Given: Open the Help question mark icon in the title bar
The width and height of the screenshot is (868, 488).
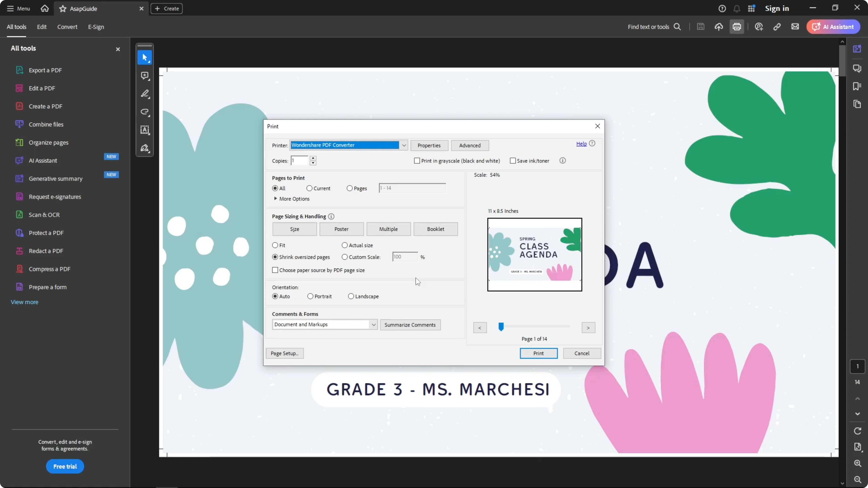Looking at the screenshot, I should point(722,9).
